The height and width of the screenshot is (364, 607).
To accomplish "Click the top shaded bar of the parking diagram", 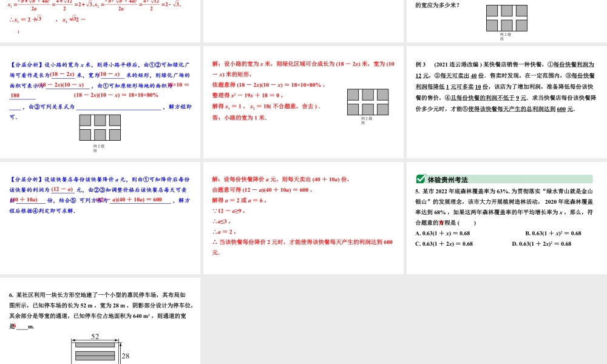I will coord(94,345).
